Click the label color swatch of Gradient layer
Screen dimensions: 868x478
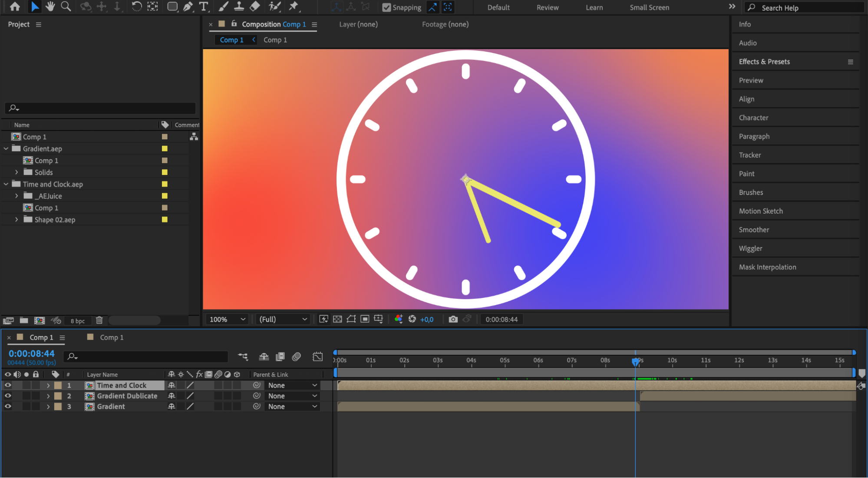(x=58, y=407)
